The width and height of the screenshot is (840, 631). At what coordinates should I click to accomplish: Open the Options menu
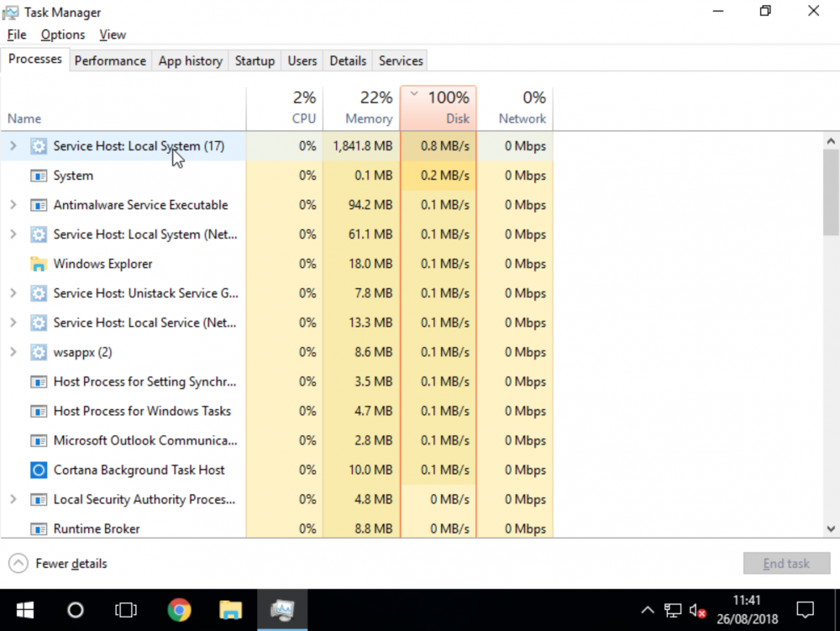63,34
